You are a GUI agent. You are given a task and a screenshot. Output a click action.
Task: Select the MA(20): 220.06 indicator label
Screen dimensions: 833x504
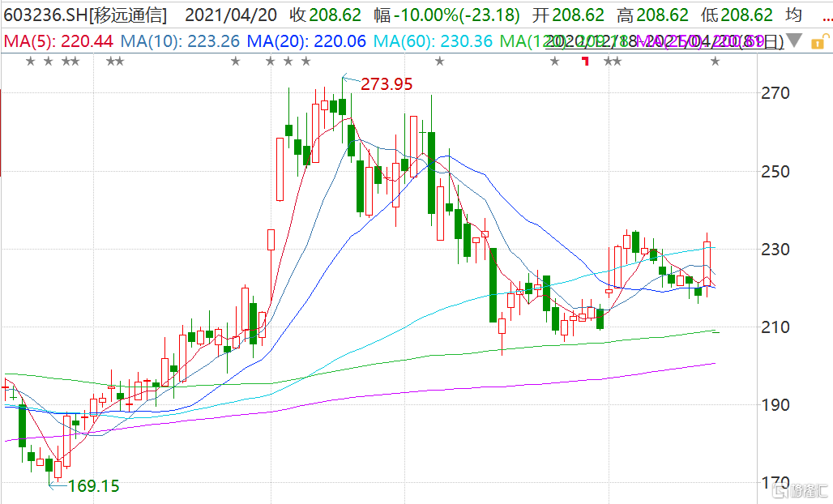tap(306, 41)
